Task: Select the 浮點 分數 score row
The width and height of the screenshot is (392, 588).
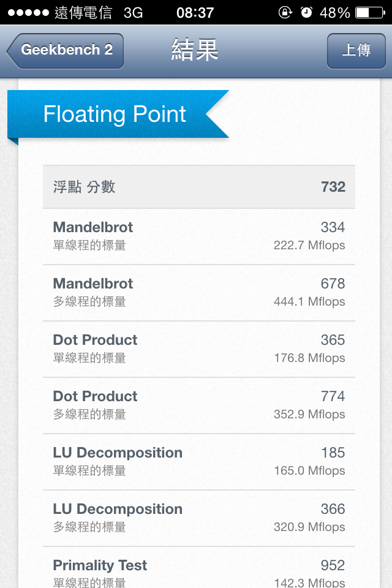Action: pyautogui.click(x=198, y=187)
